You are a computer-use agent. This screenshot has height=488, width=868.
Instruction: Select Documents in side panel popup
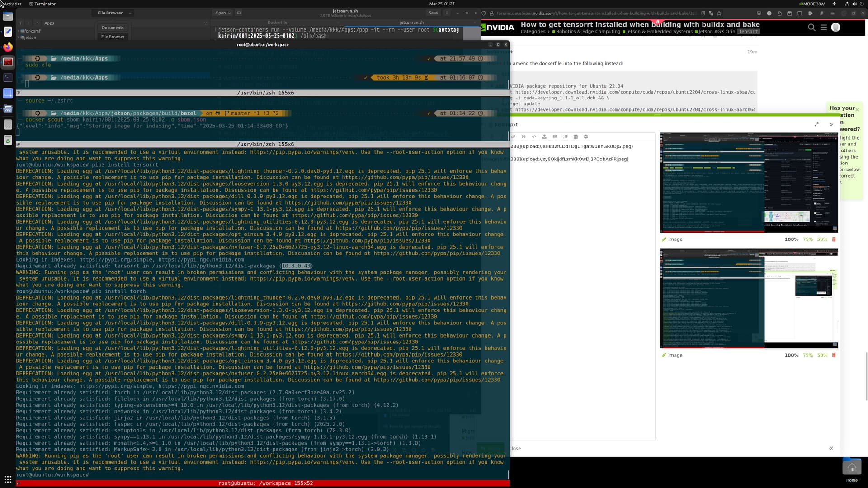113,28
